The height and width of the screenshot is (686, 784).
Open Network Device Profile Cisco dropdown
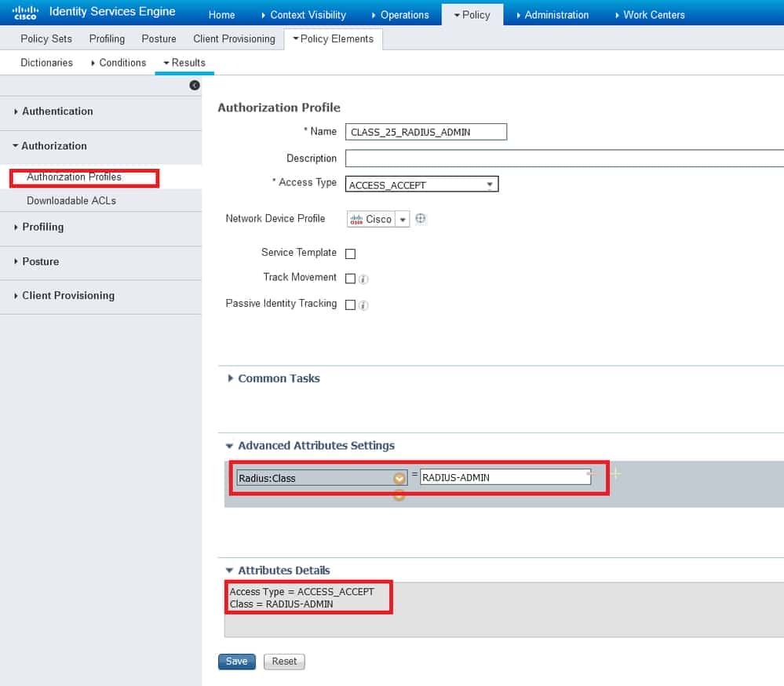coord(403,219)
